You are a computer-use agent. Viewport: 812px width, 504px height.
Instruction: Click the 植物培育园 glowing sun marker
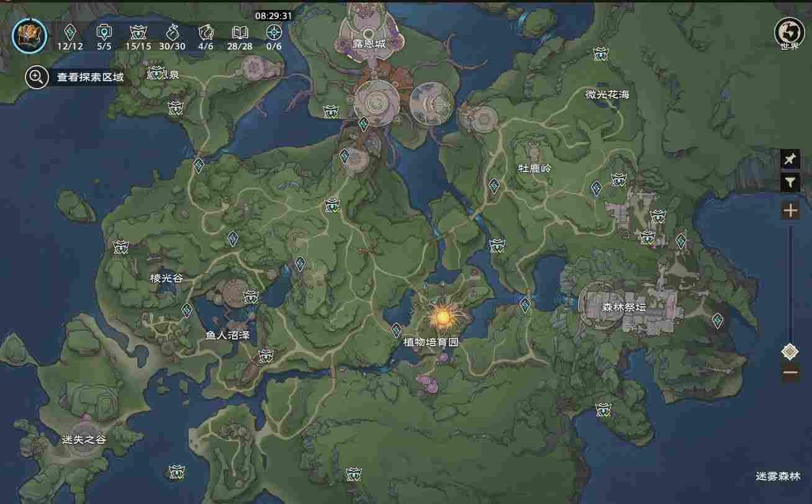pos(444,317)
